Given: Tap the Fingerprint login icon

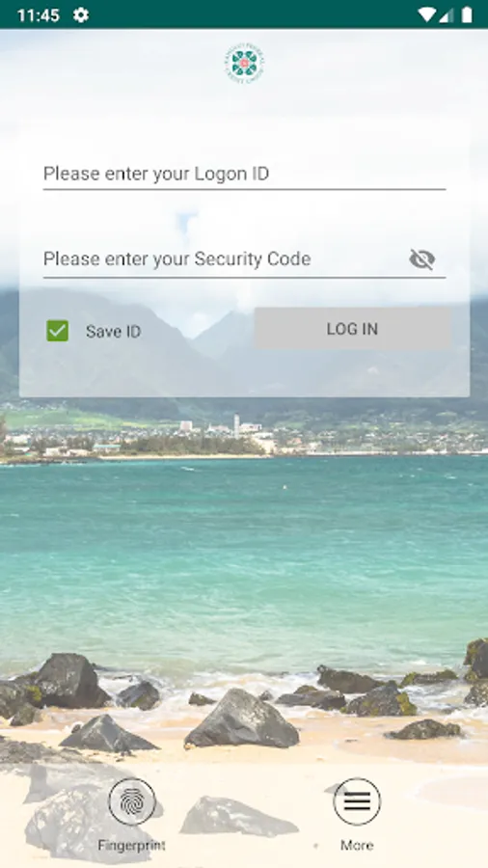Looking at the screenshot, I should click(132, 801).
